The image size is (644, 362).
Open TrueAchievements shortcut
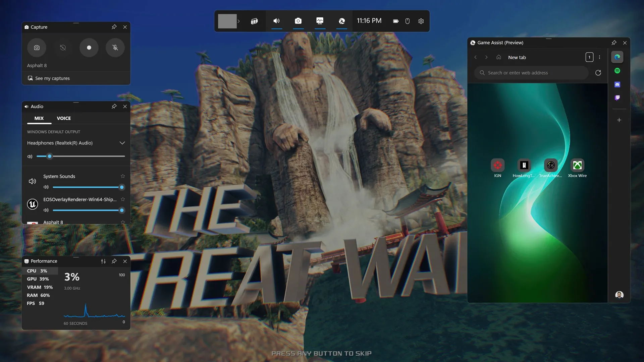tap(551, 165)
